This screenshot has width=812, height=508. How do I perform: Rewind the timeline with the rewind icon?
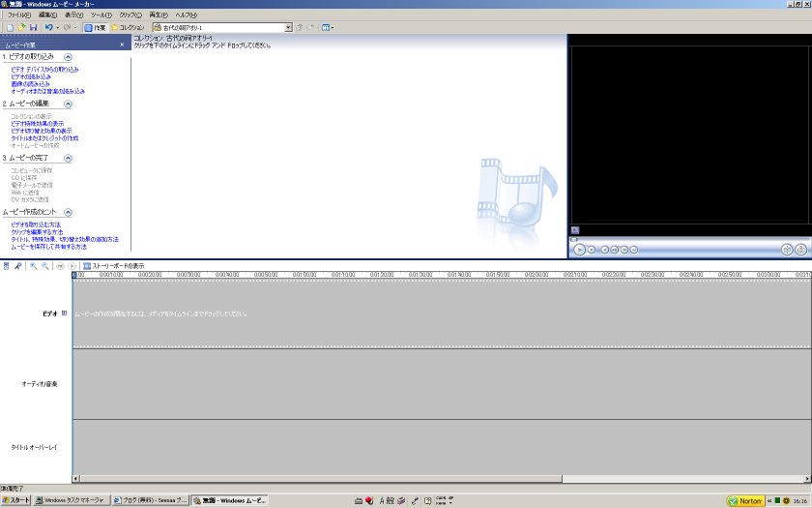(60, 266)
